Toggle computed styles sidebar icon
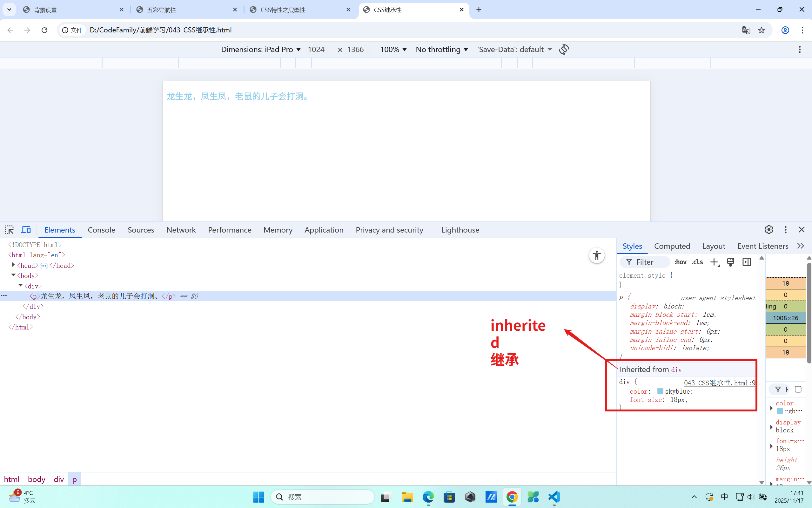The height and width of the screenshot is (508, 812). tap(747, 262)
